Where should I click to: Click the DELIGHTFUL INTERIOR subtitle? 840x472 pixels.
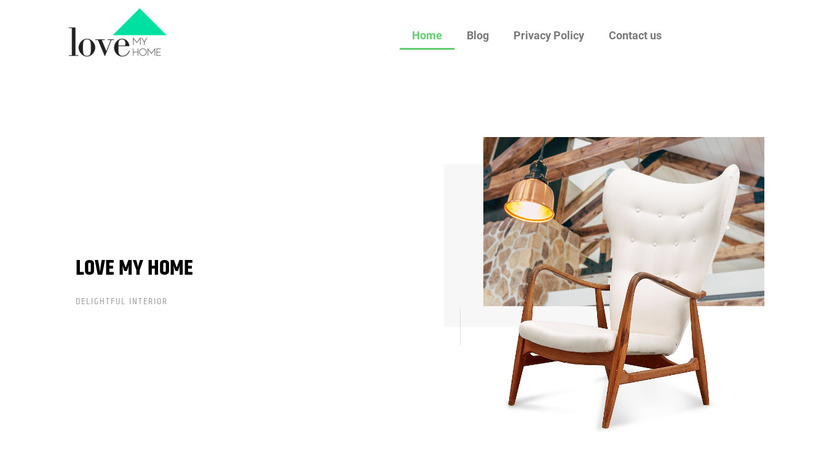coord(121,301)
